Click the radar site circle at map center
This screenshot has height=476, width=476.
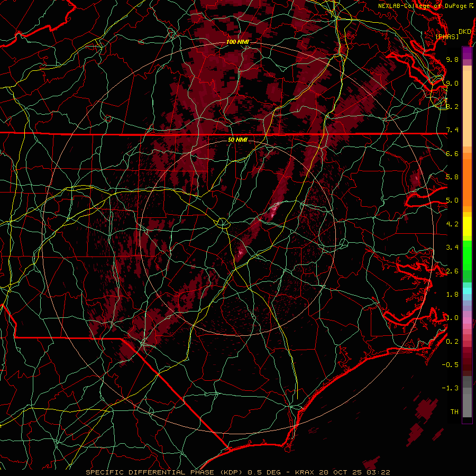[x=223, y=223]
